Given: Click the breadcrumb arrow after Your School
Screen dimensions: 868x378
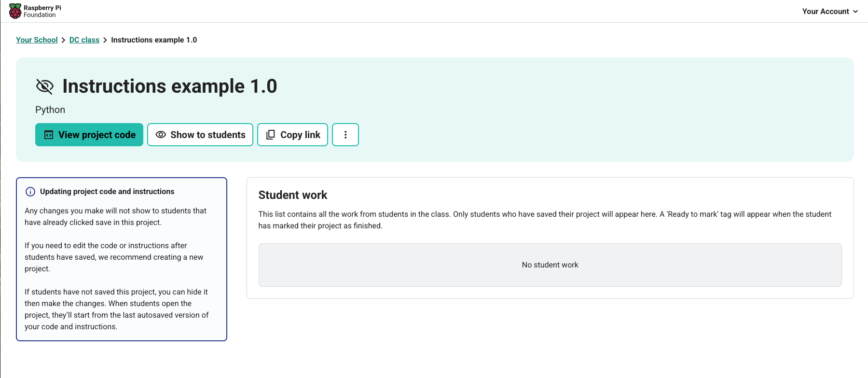Looking at the screenshot, I should point(62,40).
